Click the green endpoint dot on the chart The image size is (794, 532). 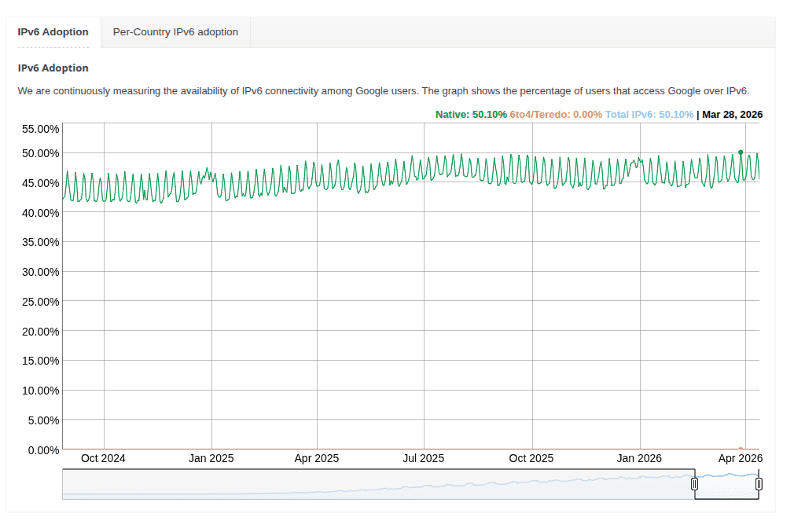point(740,150)
